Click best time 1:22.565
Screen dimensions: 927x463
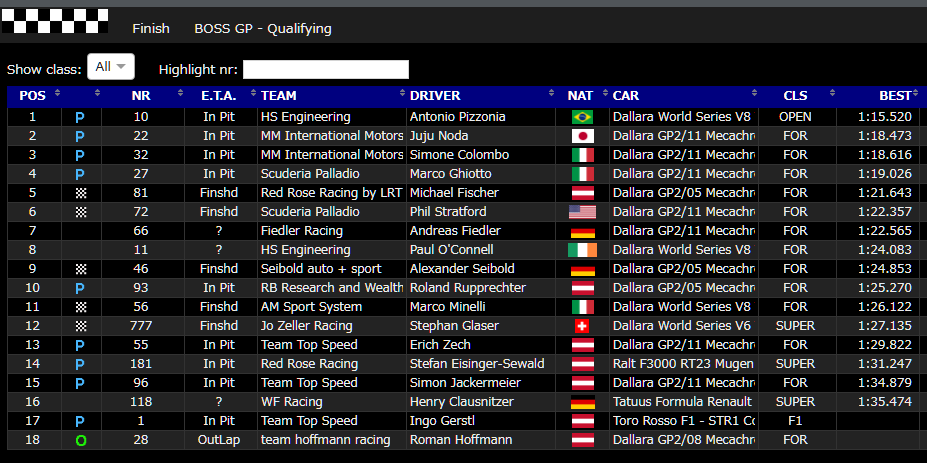[884, 231]
